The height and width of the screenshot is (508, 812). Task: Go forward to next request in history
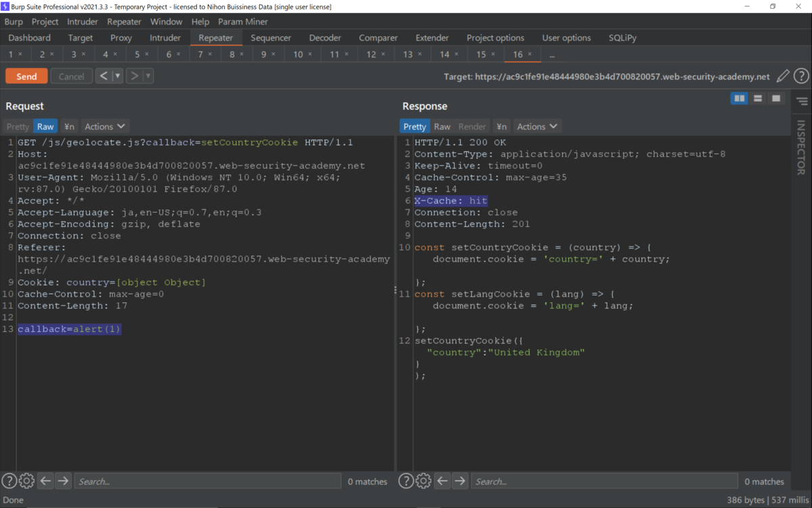tap(134, 76)
